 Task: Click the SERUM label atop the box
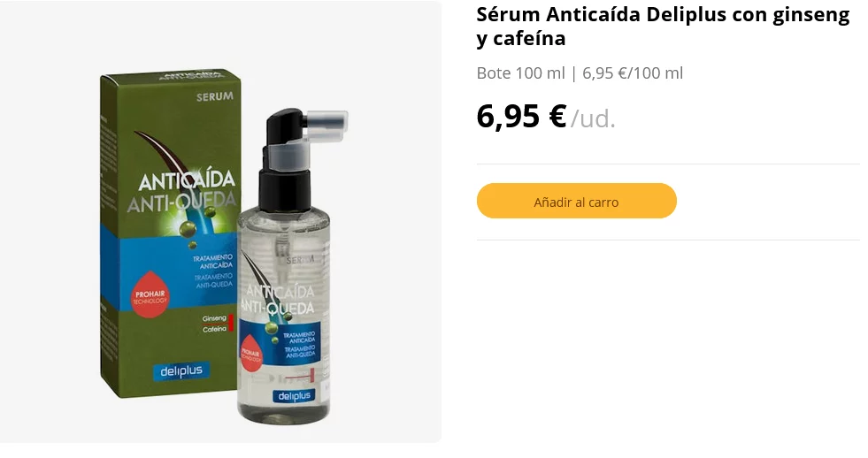pyautogui.click(x=215, y=96)
